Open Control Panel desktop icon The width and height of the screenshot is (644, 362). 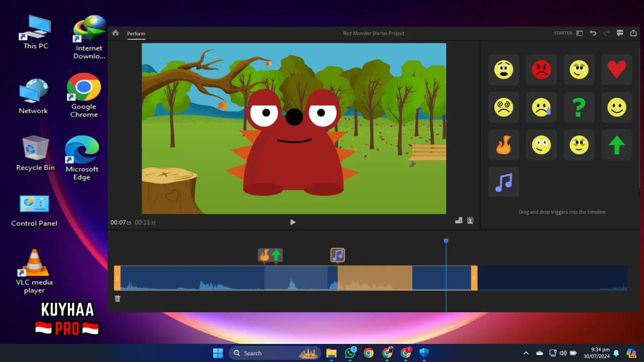[34, 211]
